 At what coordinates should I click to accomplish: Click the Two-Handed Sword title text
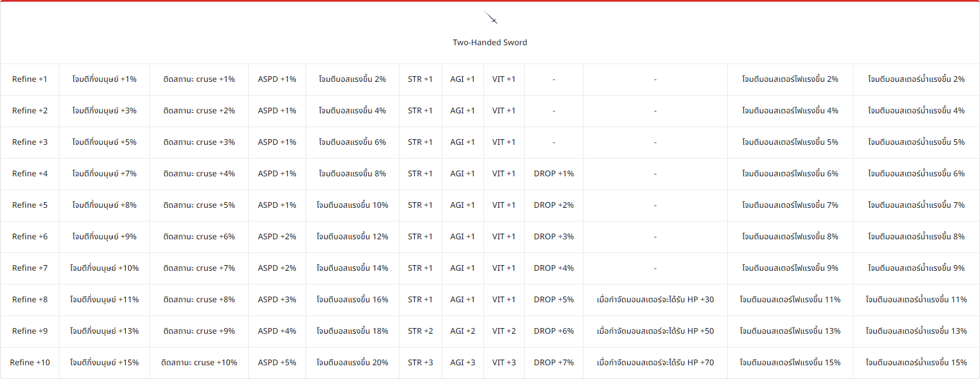pos(490,42)
